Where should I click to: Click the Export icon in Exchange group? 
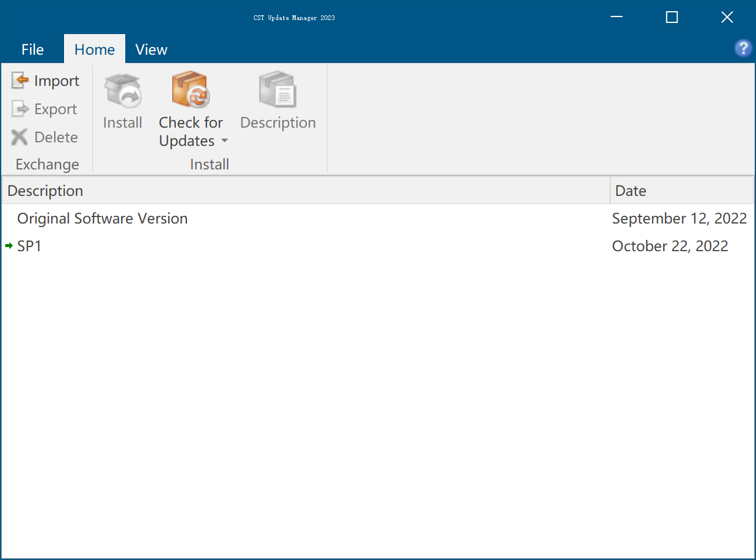[20, 109]
